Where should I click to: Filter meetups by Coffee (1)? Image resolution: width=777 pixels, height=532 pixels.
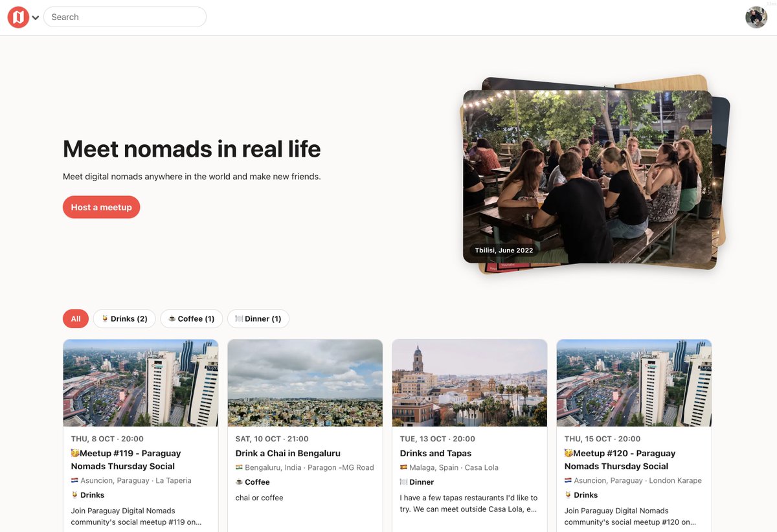192,318
